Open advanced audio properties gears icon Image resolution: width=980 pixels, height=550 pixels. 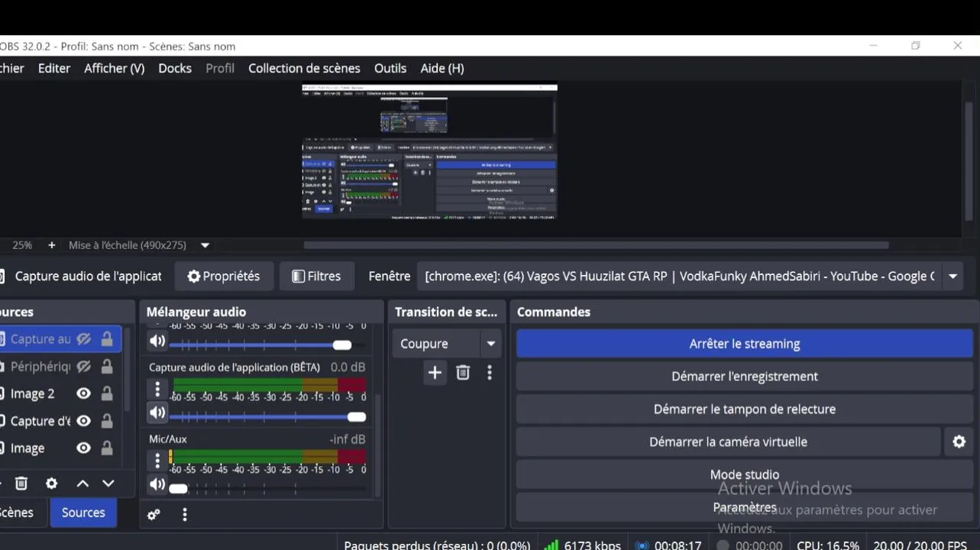(x=154, y=515)
